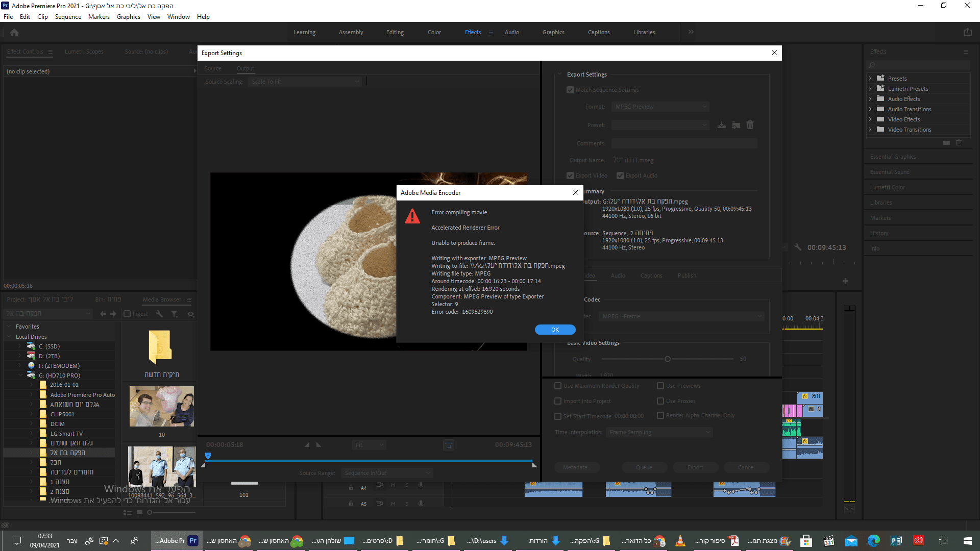980x551 pixels.
Task: Open the Sequence menu
Action: 68,17
